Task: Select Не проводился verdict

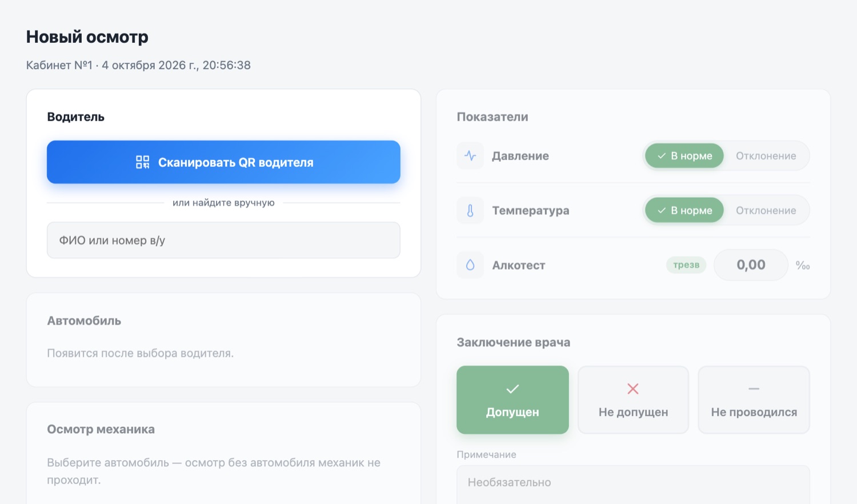Action: pos(754,400)
